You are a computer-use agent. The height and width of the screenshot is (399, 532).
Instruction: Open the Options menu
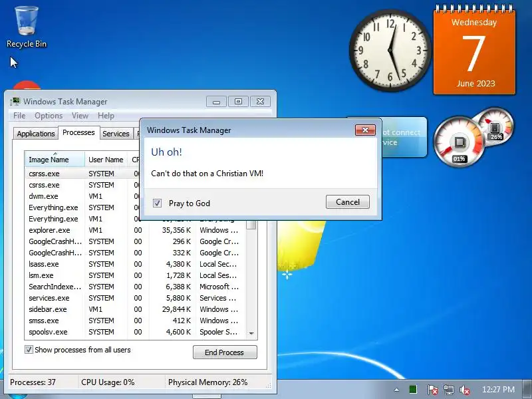(x=49, y=116)
